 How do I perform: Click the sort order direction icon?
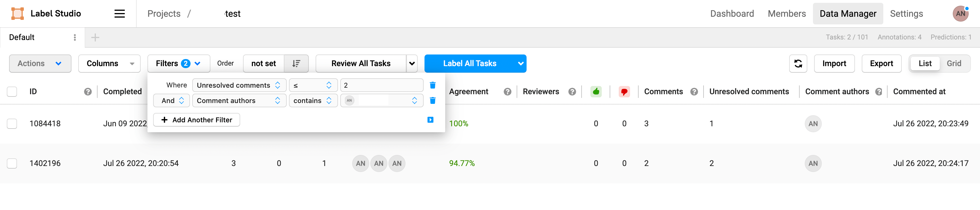coord(296,64)
